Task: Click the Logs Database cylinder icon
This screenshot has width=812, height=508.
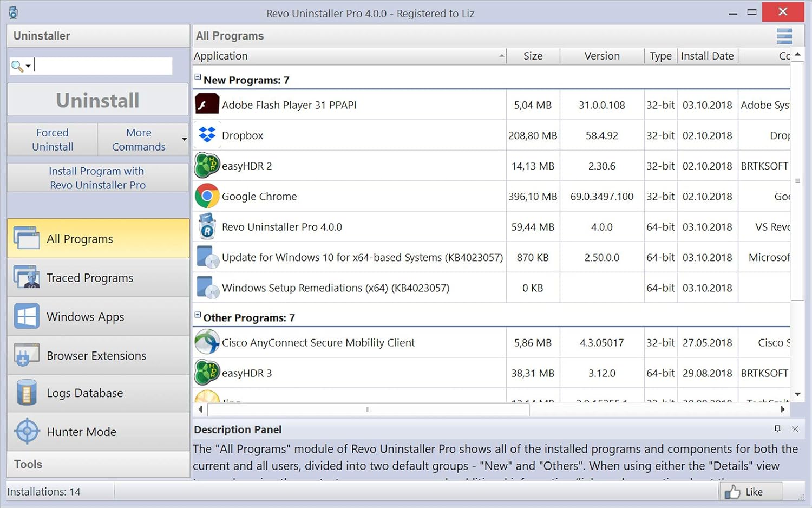Action: (x=27, y=393)
